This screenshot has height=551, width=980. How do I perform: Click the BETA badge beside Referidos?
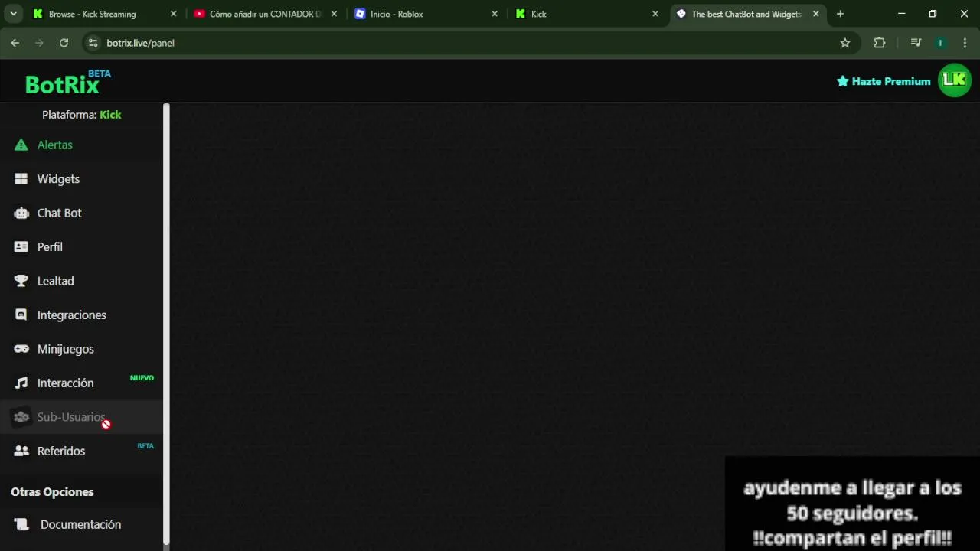[145, 446]
